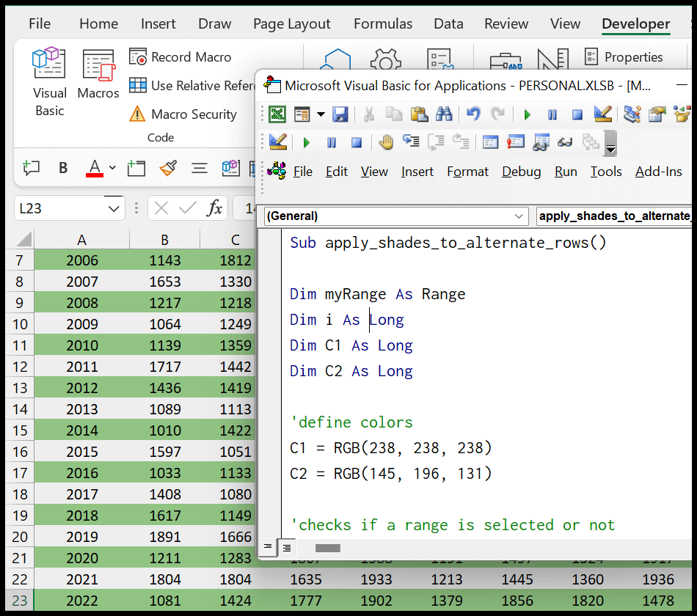Open the Locals Window icon
Image resolution: width=697 pixels, height=616 pixels.
(490, 142)
